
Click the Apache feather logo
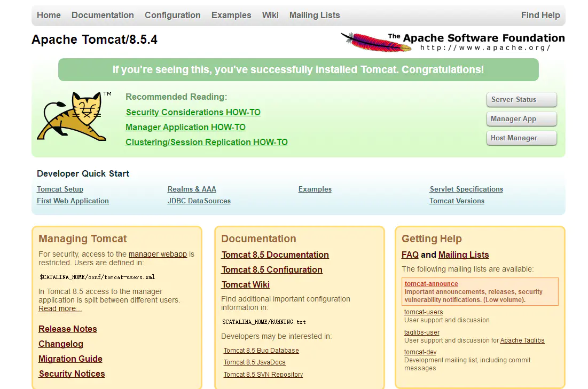pyautogui.click(x=376, y=42)
